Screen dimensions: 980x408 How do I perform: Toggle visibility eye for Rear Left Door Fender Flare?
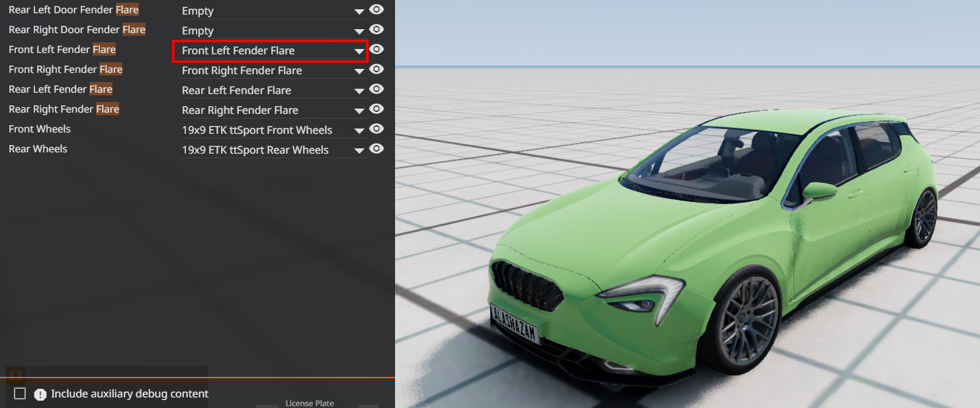pyautogui.click(x=377, y=10)
